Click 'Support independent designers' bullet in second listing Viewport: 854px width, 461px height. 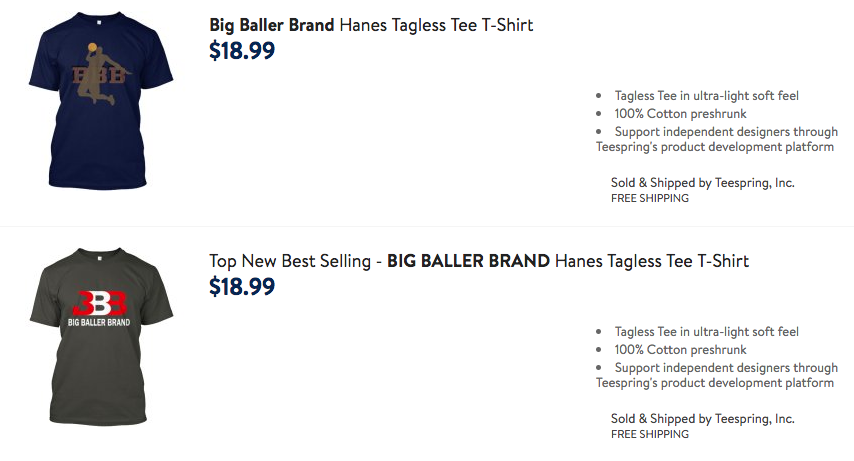tap(717, 375)
